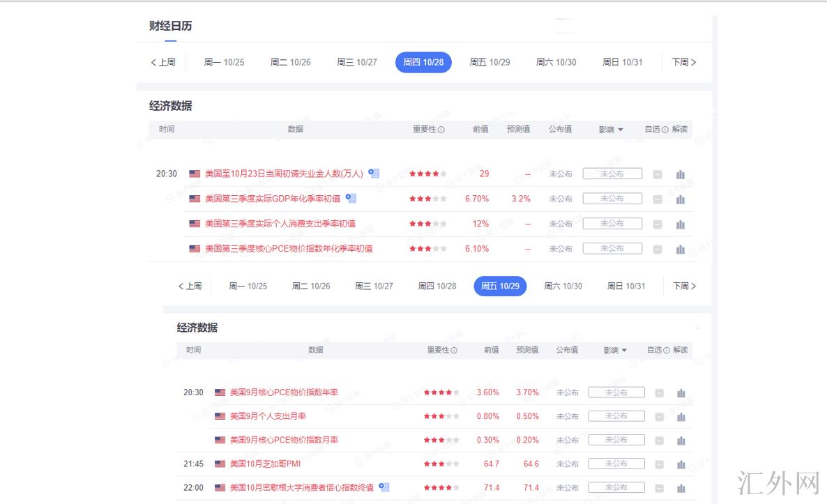Image resolution: width=827 pixels, height=504 pixels.
Task: Select 周一 10/25 in the lower date bar
Action: click(248, 286)
